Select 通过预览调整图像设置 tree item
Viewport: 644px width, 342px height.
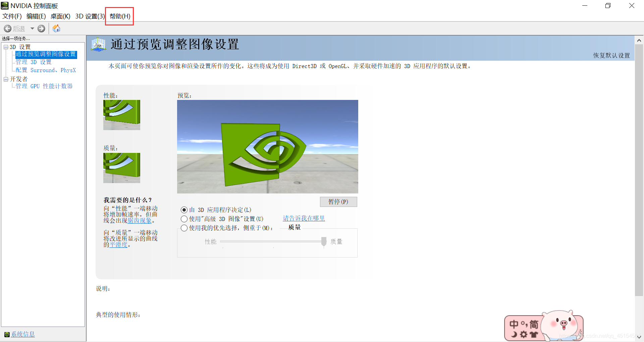pos(46,54)
